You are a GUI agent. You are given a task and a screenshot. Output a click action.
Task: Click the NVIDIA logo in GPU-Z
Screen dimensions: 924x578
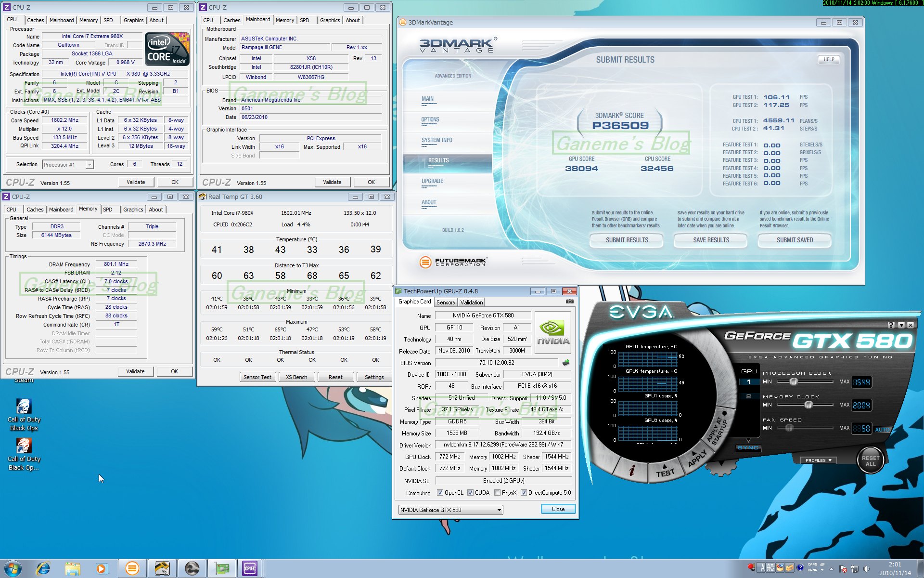pos(552,332)
